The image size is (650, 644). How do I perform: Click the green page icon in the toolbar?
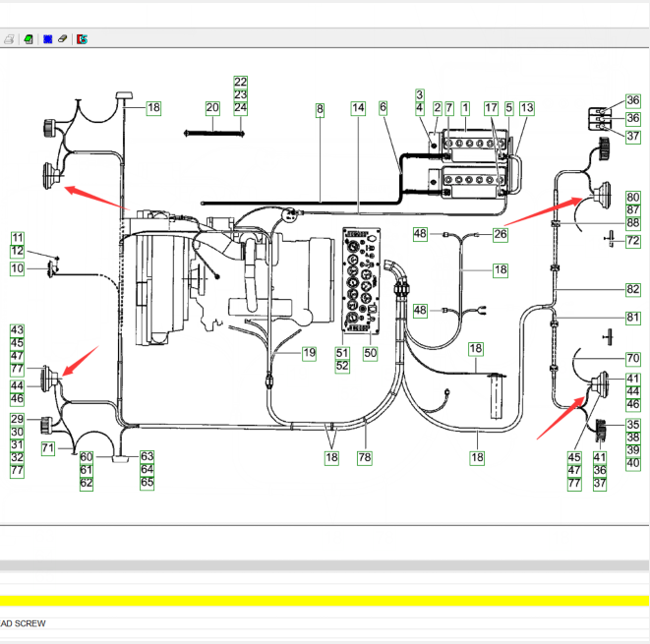point(29,39)
